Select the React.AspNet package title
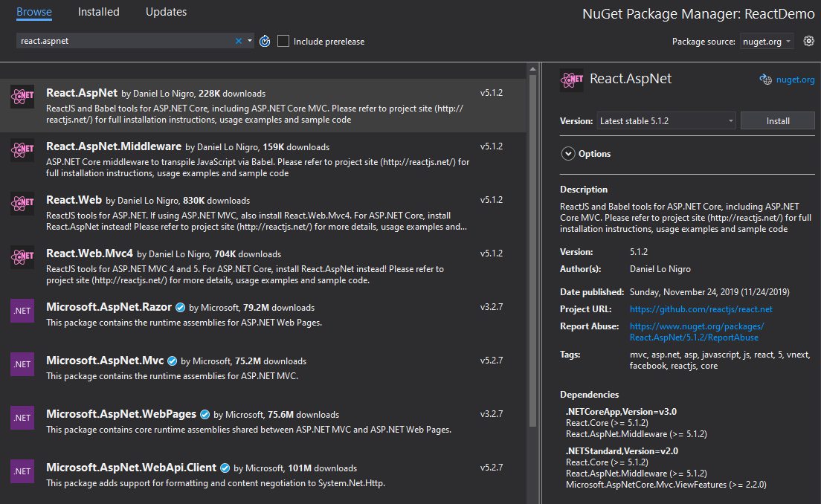This screenshot has height=504, width=821. click(82, 93)
